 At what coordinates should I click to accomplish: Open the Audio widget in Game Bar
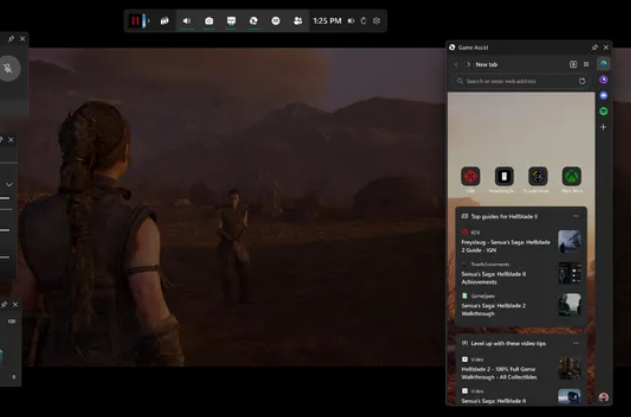[187, 21]
